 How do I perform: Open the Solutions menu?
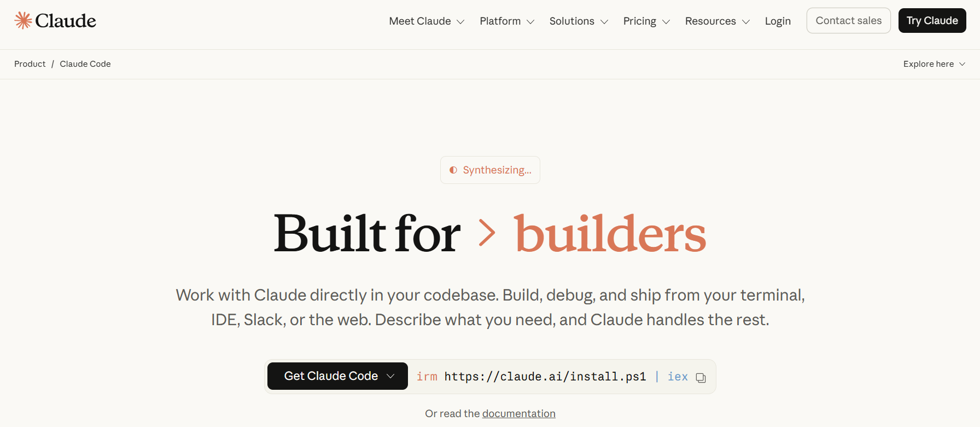579,21
